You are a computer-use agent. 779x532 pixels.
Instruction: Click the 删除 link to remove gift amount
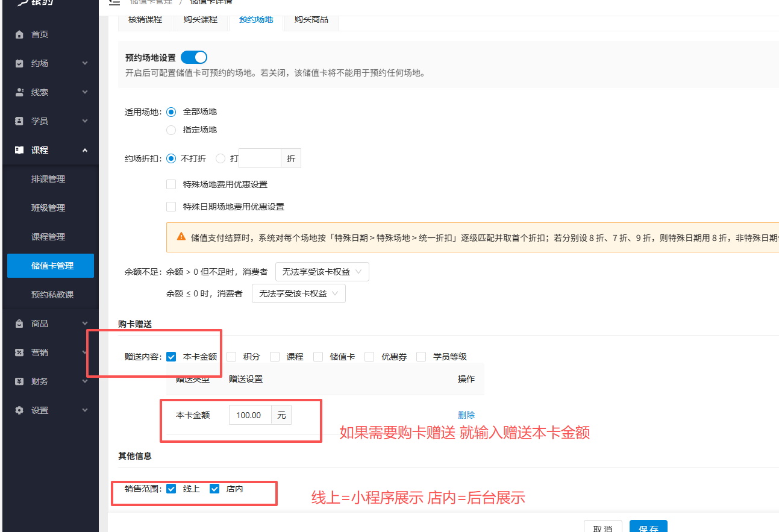click(x=466, y=415)
